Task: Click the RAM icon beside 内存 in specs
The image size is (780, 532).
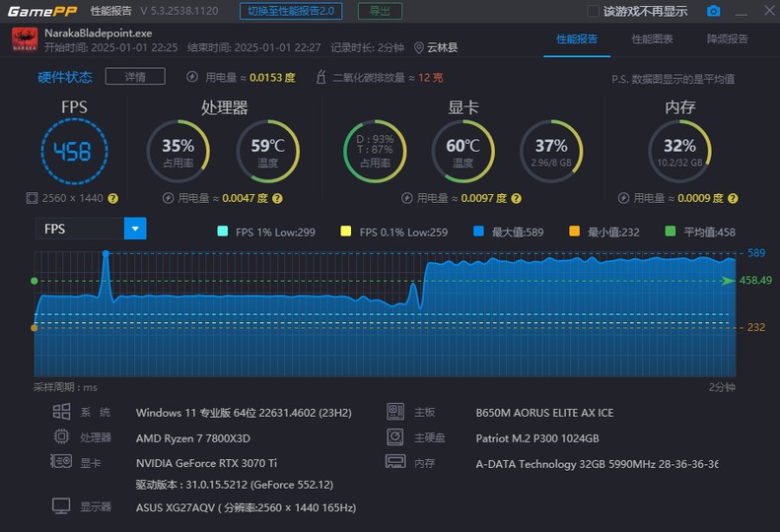Action: (395, 462)
